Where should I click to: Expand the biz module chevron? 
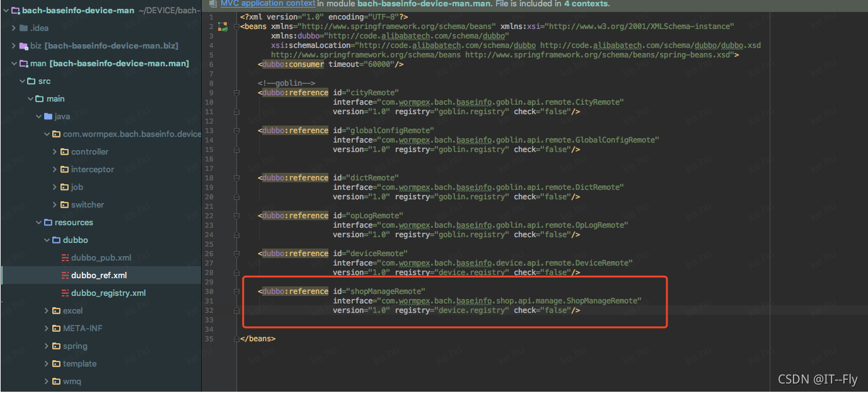click(14, 46)
